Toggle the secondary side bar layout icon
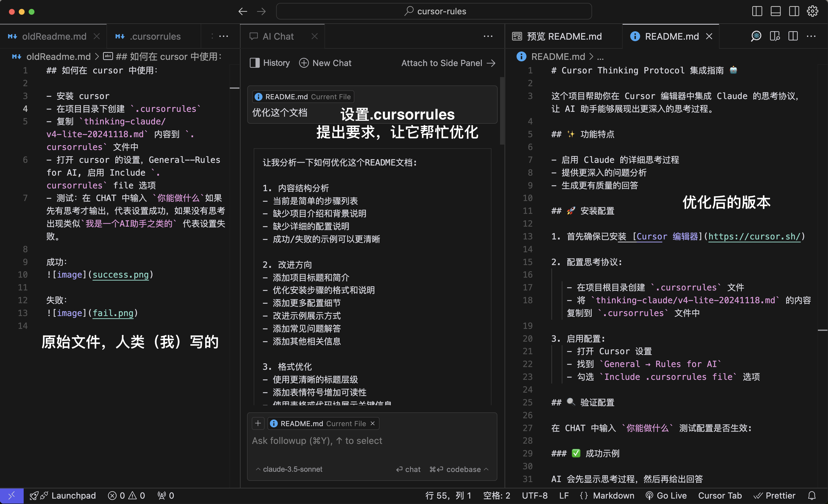 (794, 11)
